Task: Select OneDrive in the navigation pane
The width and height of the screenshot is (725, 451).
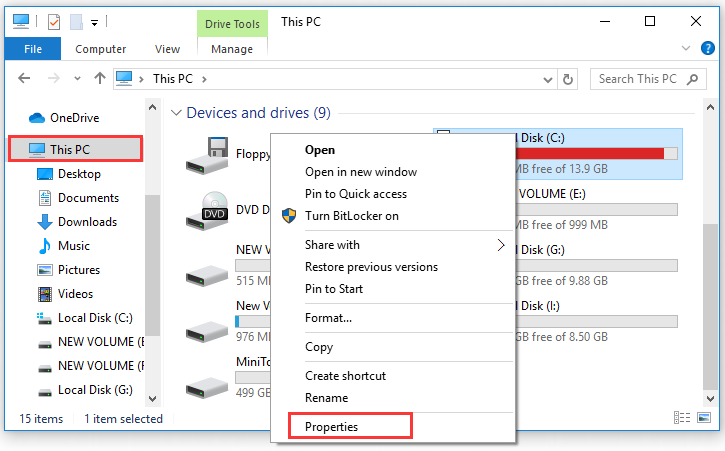Action: 64,118
